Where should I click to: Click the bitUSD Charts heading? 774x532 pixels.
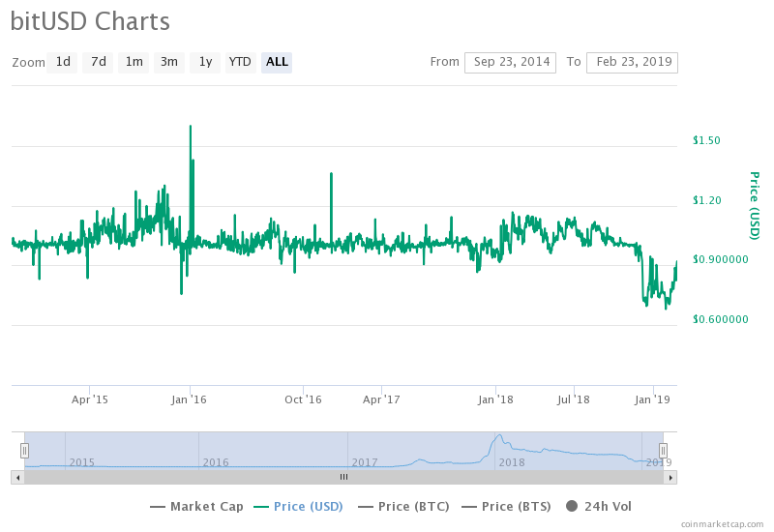(x=90, y=21)
